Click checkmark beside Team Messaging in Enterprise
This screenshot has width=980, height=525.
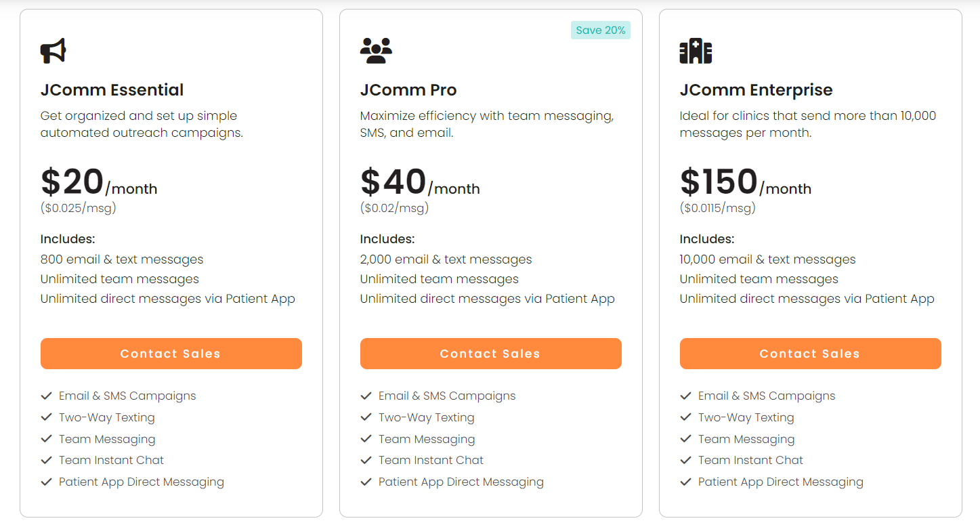pos(685,439)
